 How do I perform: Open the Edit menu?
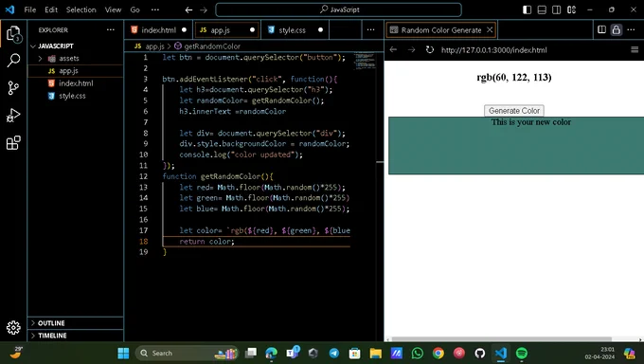tap(51, 9)
